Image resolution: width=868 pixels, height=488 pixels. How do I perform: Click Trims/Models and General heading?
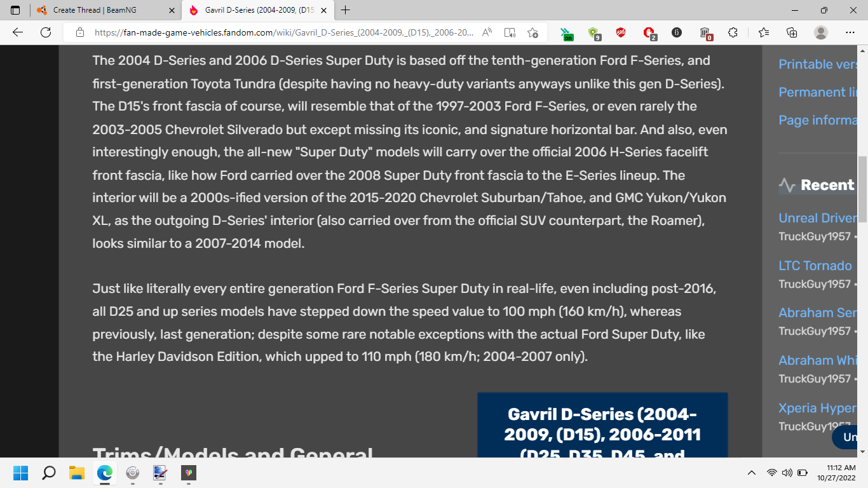(233, 452)
